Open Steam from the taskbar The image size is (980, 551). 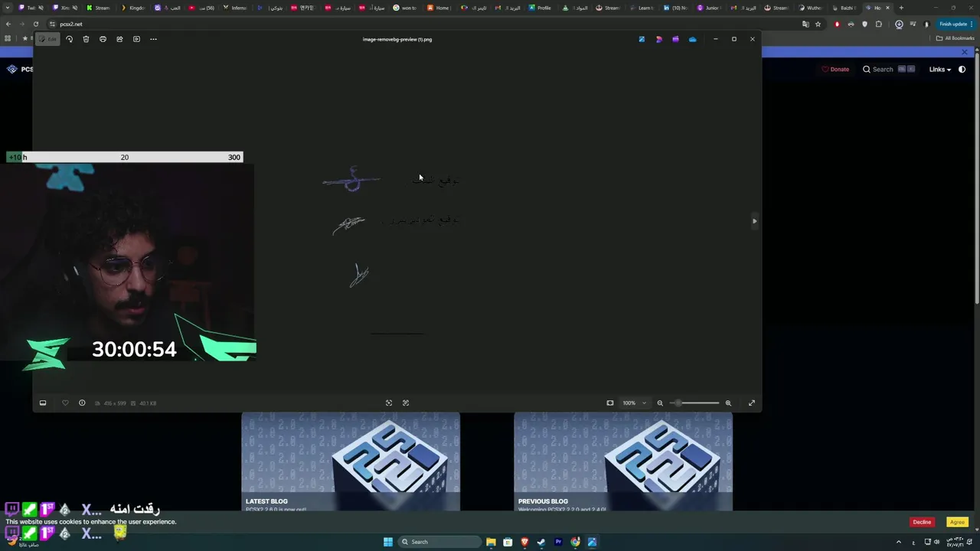point(541,542)
